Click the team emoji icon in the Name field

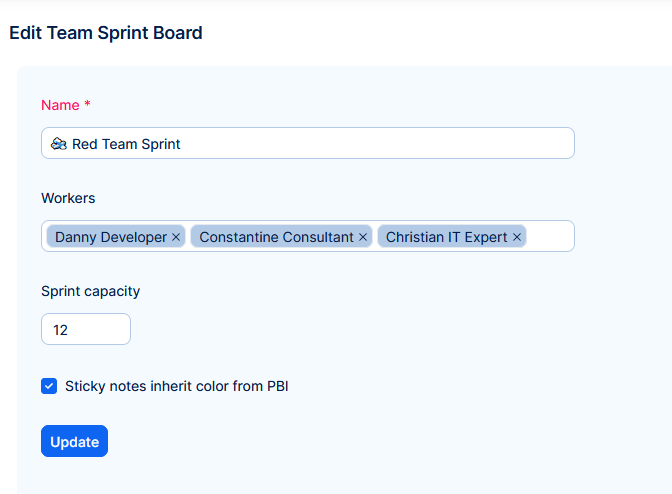(x=59, y=143)
